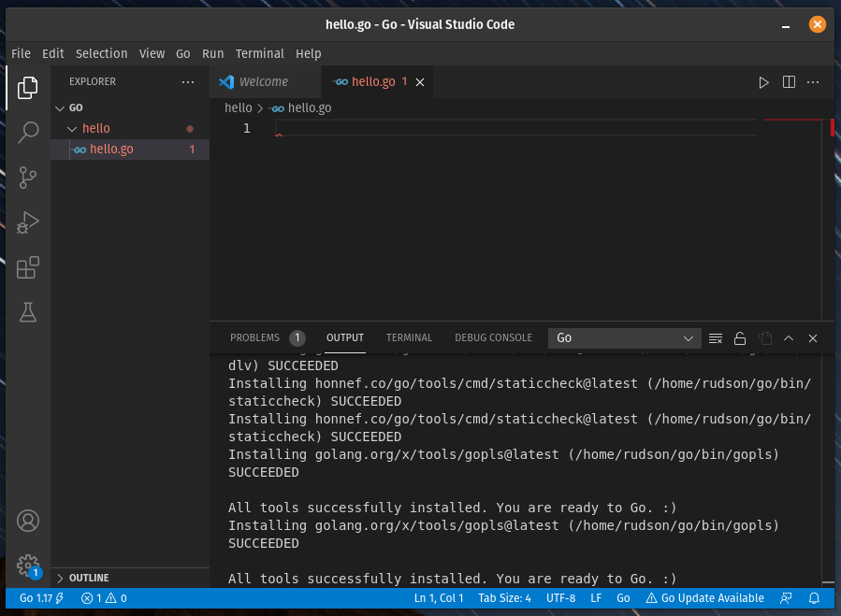Viewport: 841px width, 616px height.
Task: Switch to the Output panel tab
Action: (345, 337)
